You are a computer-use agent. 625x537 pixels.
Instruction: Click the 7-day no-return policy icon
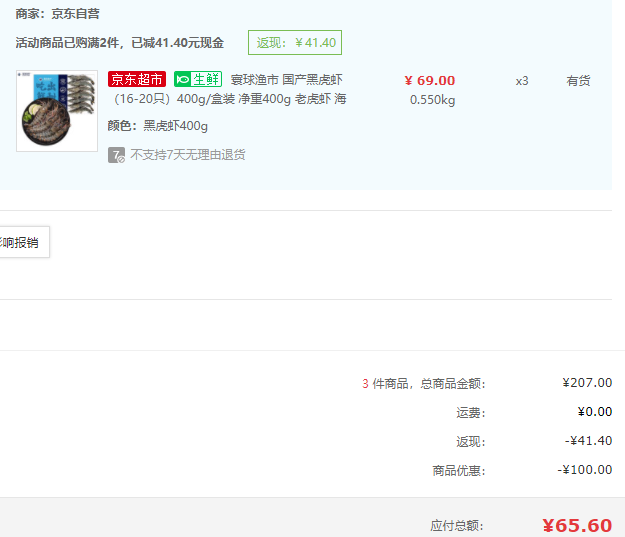coord(116,155)
